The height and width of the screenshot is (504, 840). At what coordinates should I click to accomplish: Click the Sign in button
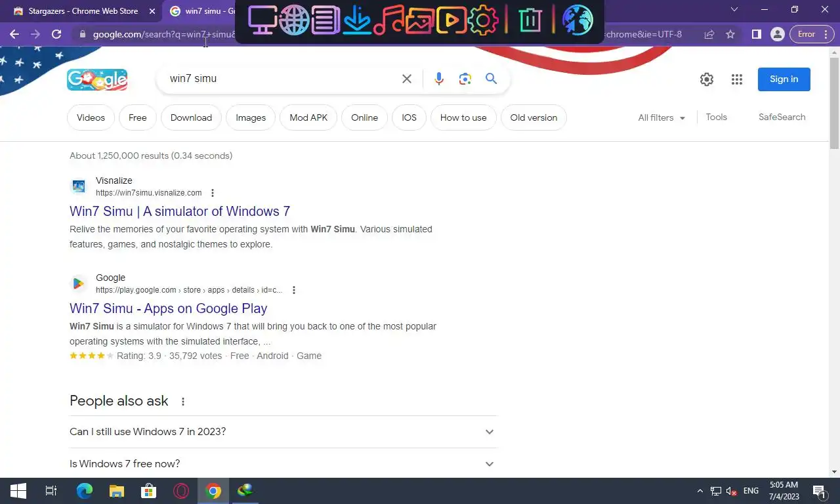click(x=784, y=79)
